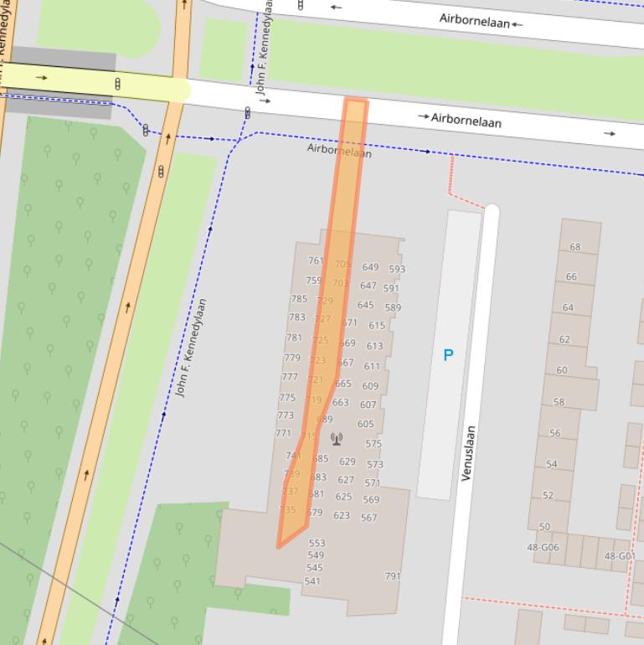Select house number 785
The width and height of the screenshot is (644, 645).
tap(299, 299)
